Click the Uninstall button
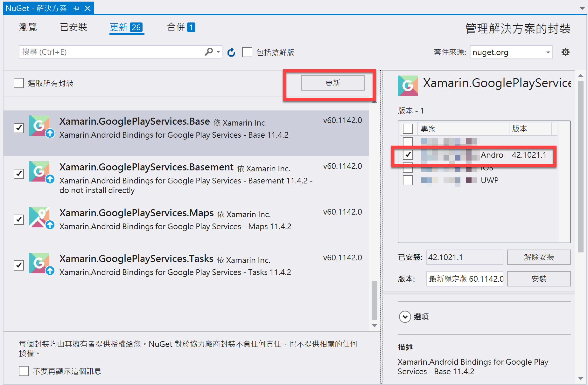This screenshot has height=385, width=588. (539, 257)
